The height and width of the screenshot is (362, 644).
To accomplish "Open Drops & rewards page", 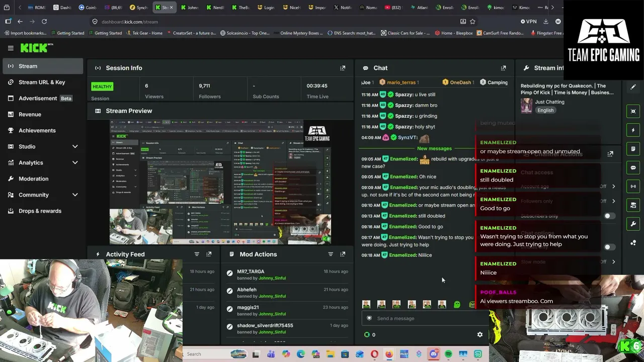I will click(43, 211).
